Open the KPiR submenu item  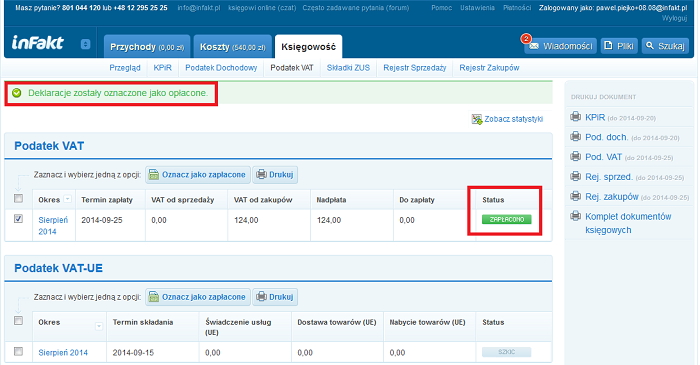tap(162, 68)
